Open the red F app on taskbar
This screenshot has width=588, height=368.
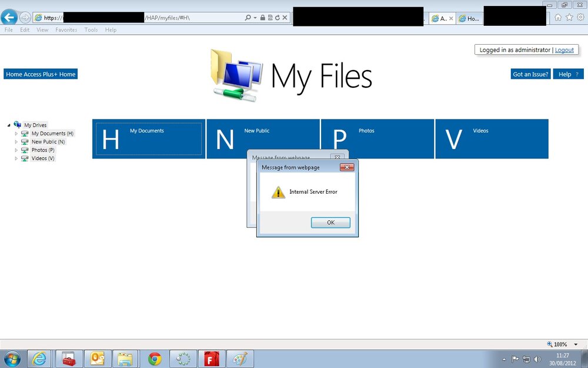(212, 359)
